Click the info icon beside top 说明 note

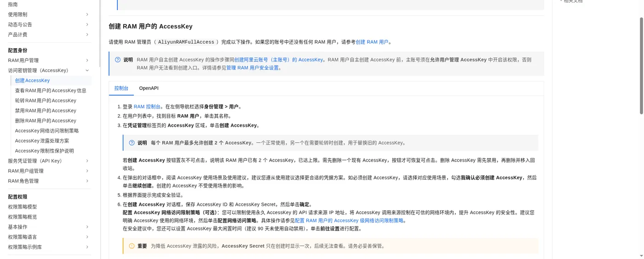click(x=118, y=60)
